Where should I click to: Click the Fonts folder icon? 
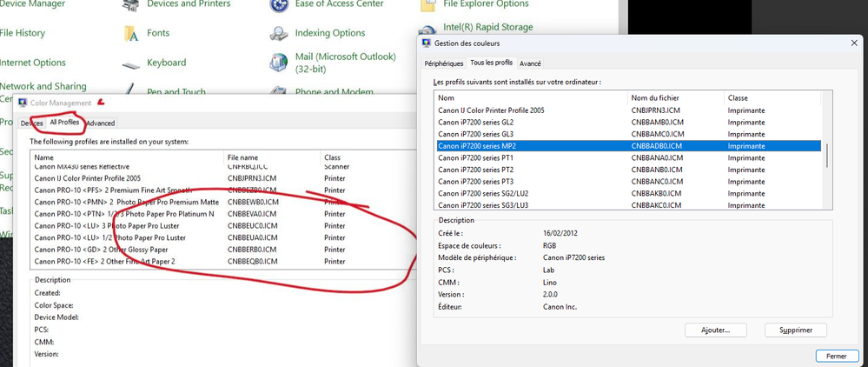pyautogui.click(x=131, y=33)
